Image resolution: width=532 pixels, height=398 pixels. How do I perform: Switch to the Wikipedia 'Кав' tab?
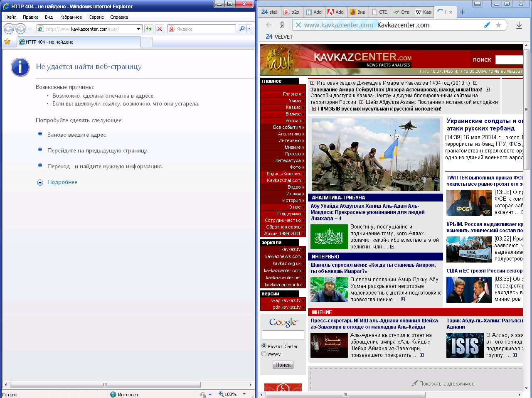(424, 12)
